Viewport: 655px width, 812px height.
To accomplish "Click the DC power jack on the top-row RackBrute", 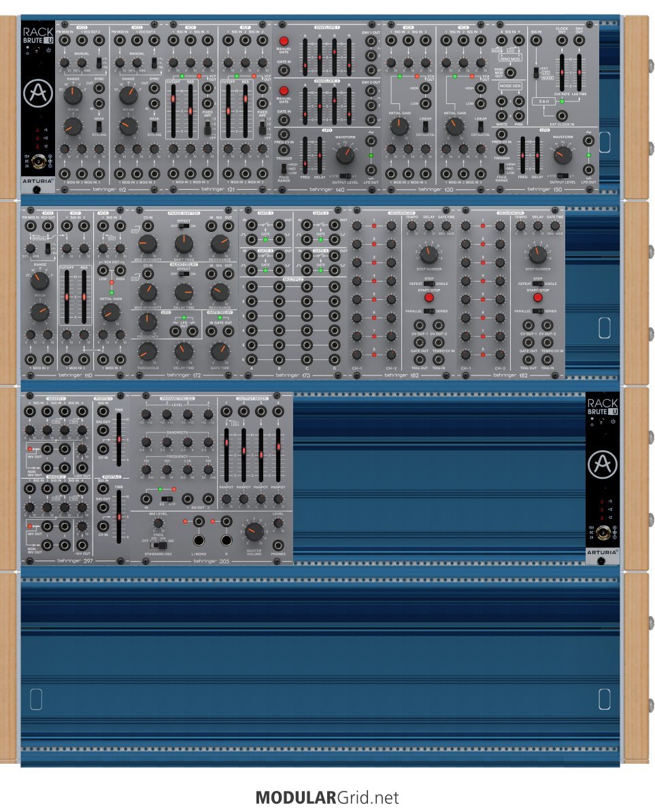I will click(37, 162).
